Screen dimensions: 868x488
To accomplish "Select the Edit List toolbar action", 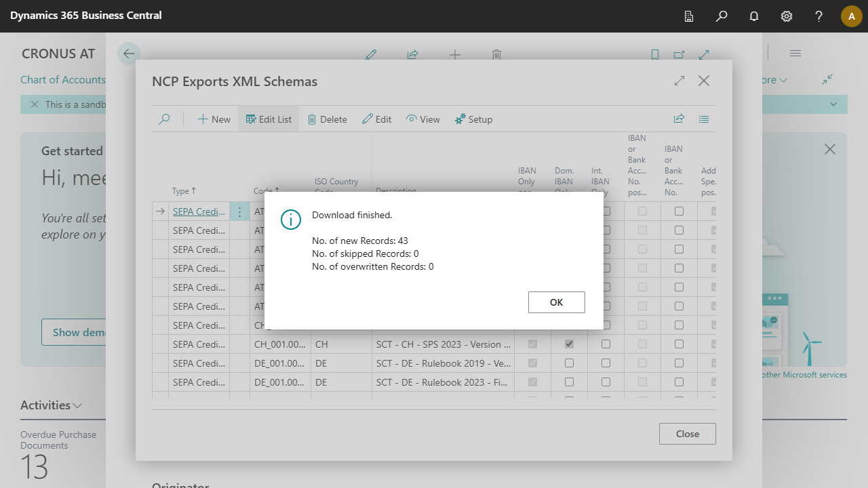I will point(269,119).
